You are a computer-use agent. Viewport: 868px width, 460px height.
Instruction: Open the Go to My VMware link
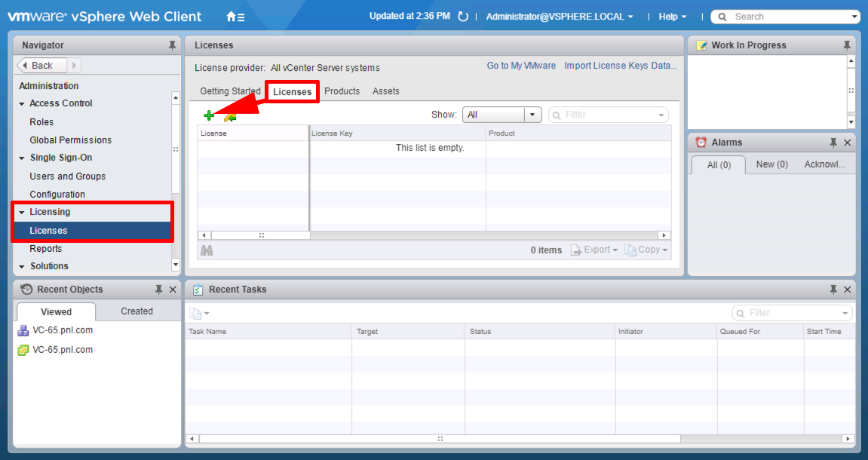[521, 66]
